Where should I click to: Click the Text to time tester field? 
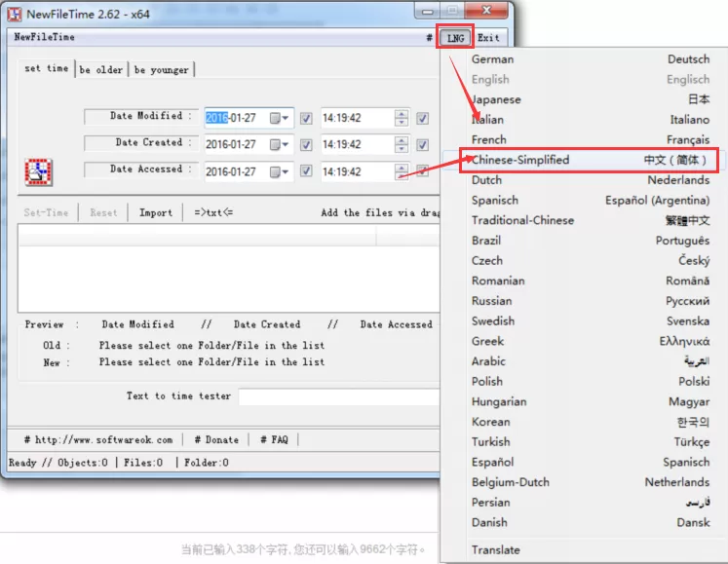point(339,396)
